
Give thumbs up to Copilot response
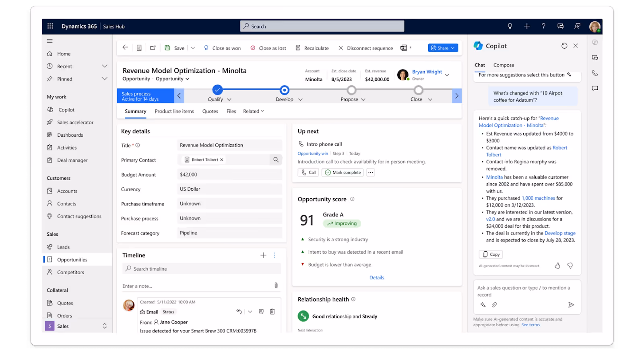(x=557, y=265)
